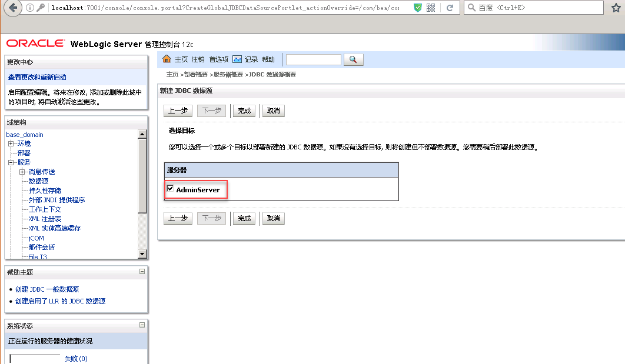Viewport: 625px width, 364px height.
Task: Click the bottom 取消 button
Action: [x=274, y=218]
